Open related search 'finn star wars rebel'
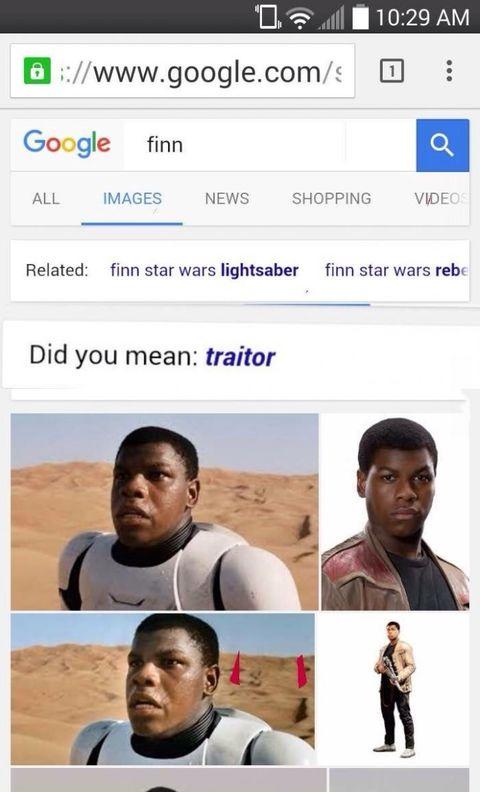Viewport: 480px width, 792px height. (397, 270)
